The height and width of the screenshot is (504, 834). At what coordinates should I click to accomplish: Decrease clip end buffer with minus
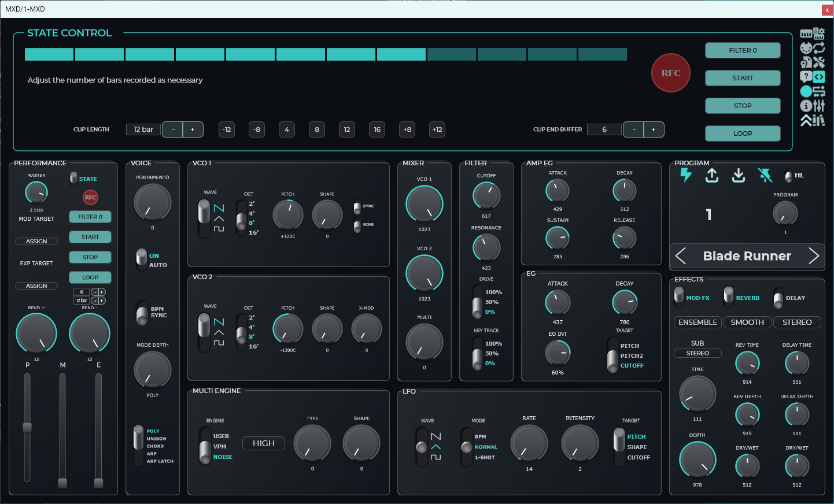(633, 129)
